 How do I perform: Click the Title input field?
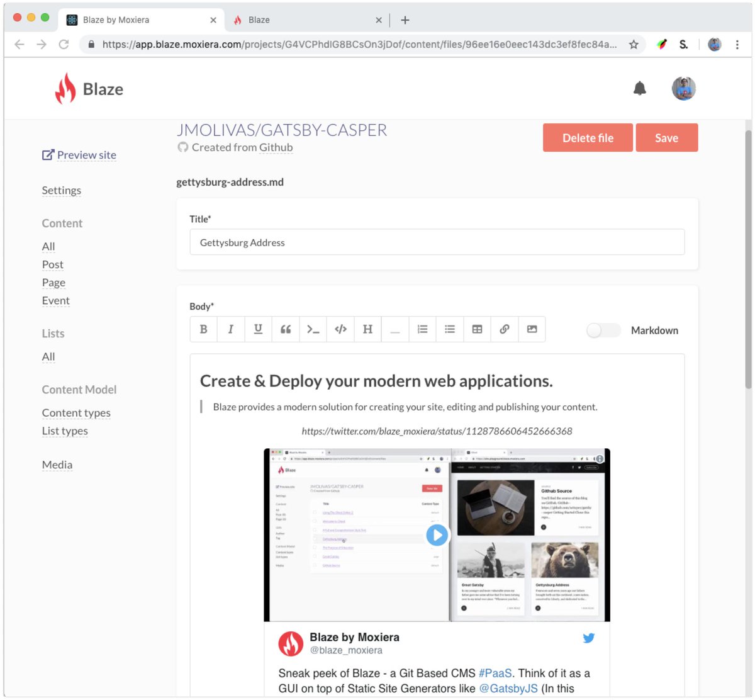[437, 242]
